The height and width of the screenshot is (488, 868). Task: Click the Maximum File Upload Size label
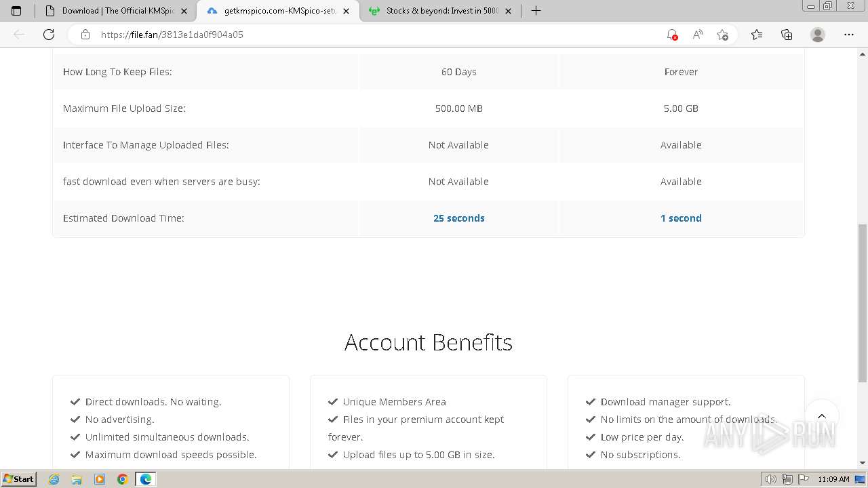coord(124,108)
